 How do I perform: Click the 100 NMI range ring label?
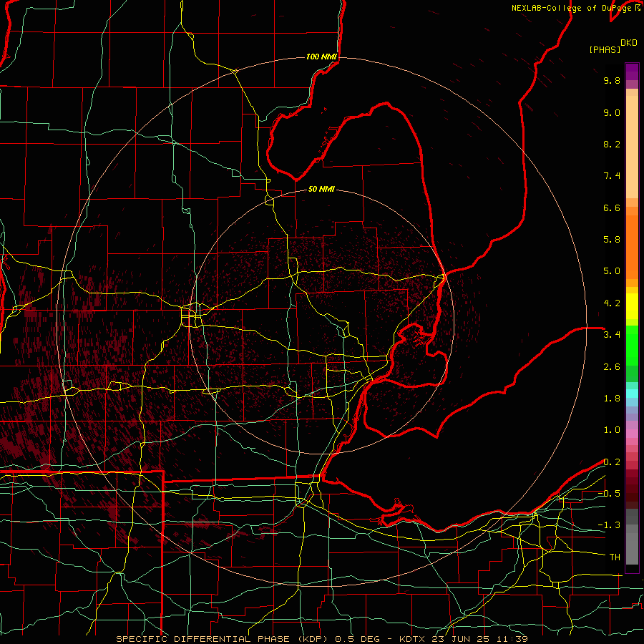click(321, 57)
